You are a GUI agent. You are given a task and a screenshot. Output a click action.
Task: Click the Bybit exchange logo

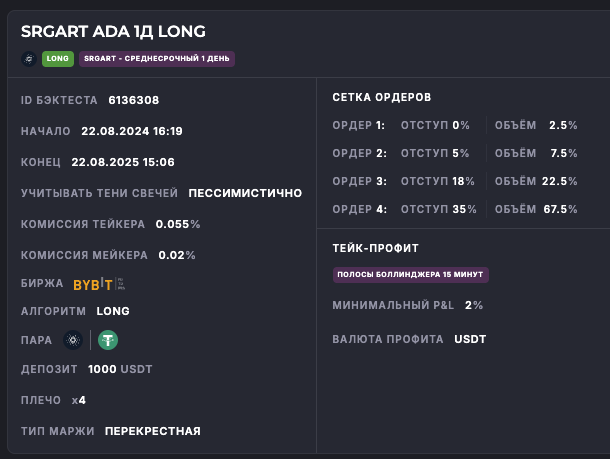pos(93,284)
